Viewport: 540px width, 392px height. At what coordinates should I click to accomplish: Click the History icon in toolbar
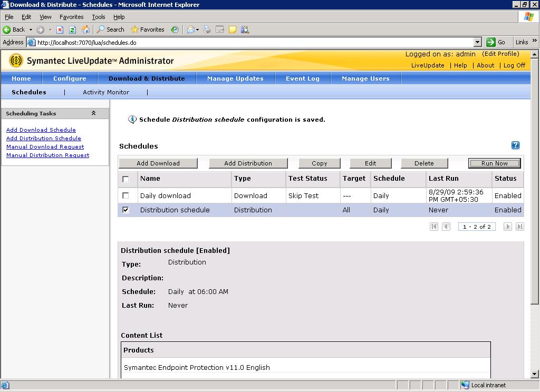(175, 30)
